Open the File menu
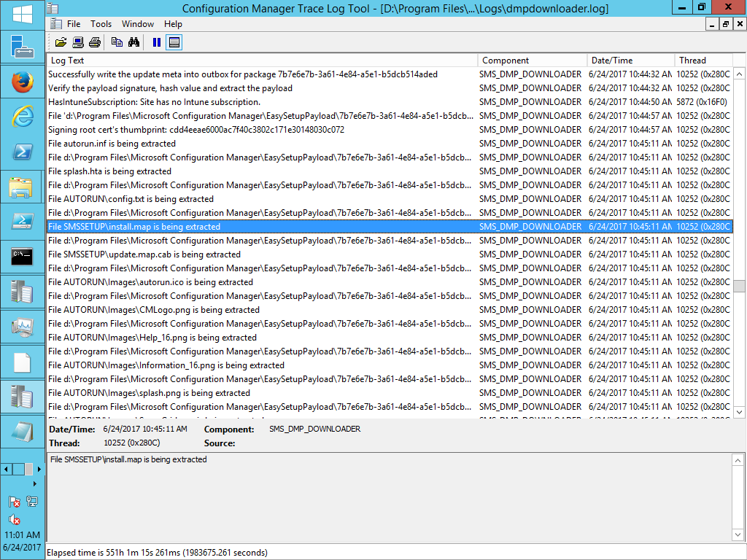Screen dimensions: 747x560 click(74, 24)
